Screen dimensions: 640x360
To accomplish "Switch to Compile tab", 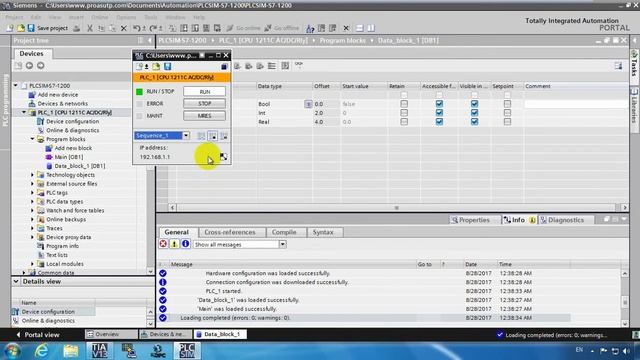I will [284, 232].
